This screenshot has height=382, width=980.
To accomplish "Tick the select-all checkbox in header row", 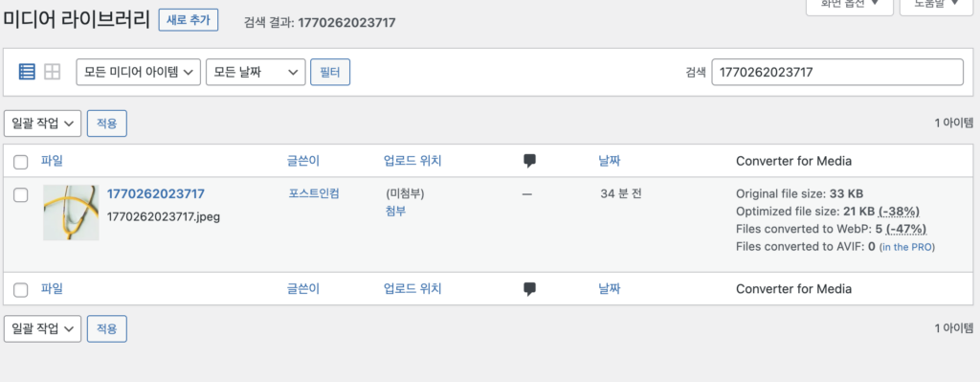I will click(x=21, y=162).
